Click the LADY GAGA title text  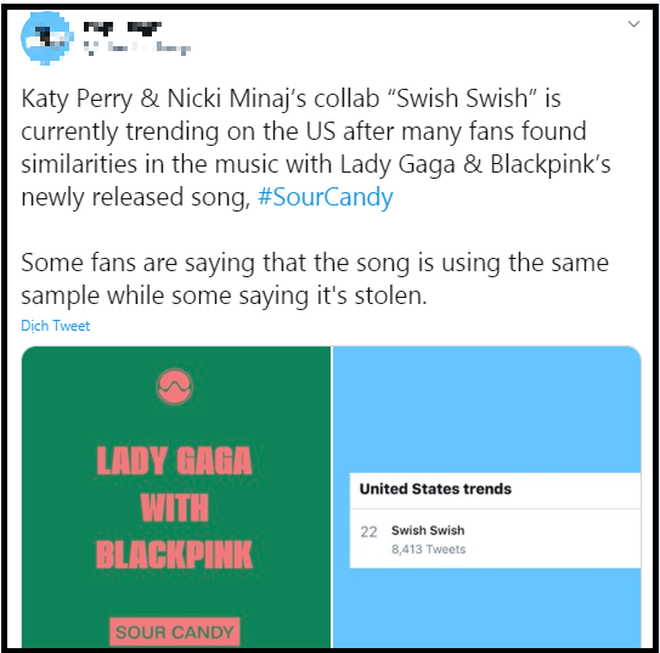174,461
